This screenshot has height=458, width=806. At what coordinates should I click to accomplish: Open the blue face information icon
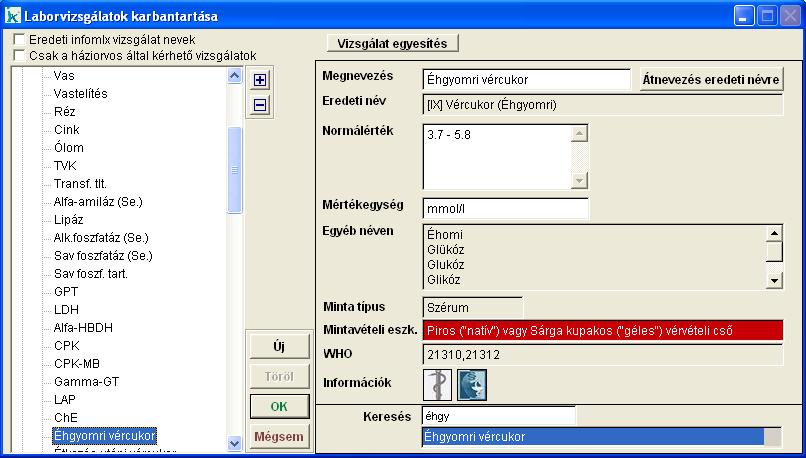point(471,385)
